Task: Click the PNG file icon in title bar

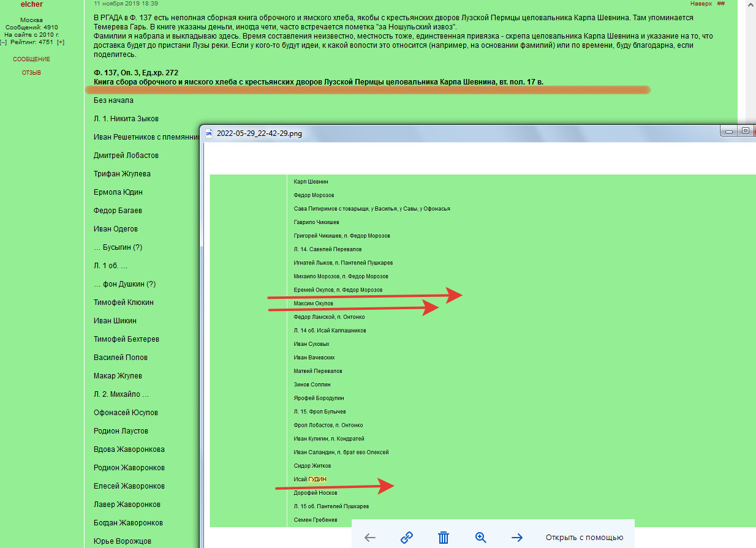Action: tap(209, 133)
